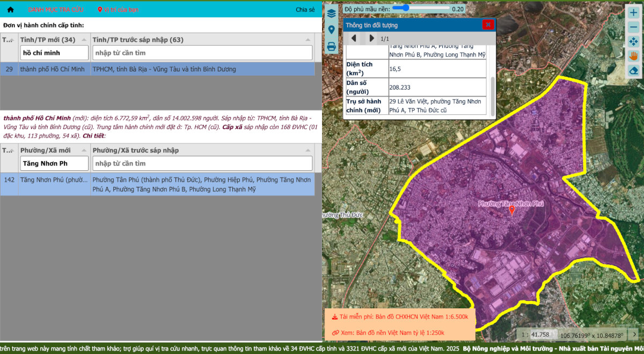Select the pan hand tool
Screen dimensions: 644x354
pos(634,56)
